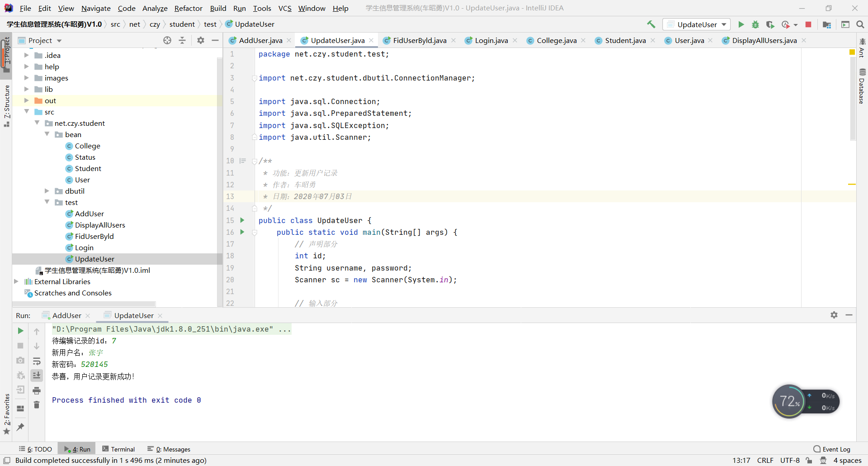Collapse all in Project panel
868x466 pixels.
pos(182,40)
